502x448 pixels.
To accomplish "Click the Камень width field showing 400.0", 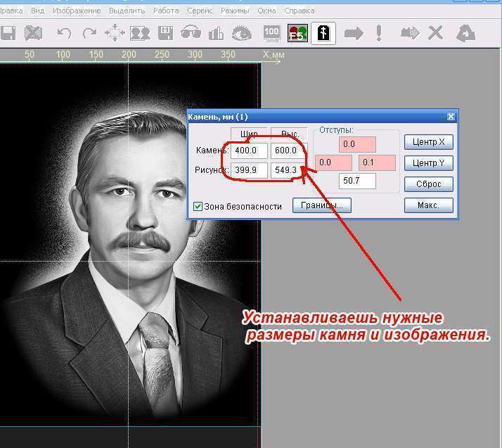I will pyautogui.click(x=249, y=151).
